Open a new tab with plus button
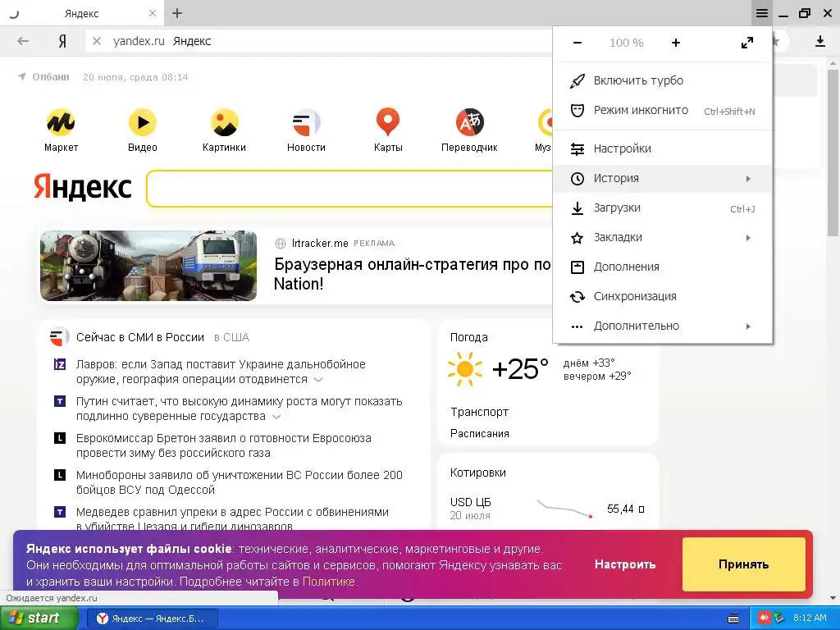The width and height of the screenshot is (840, 630). tap(177, 13)
